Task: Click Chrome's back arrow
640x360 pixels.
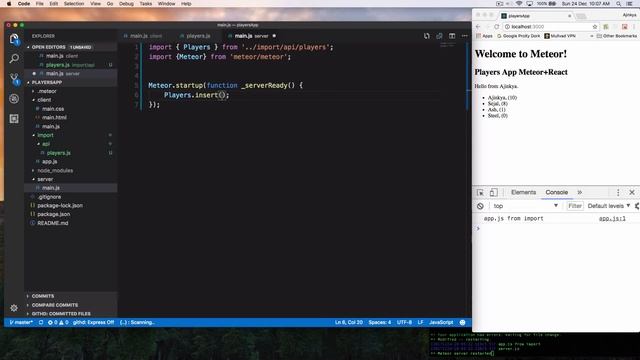Action: [478, 27]
